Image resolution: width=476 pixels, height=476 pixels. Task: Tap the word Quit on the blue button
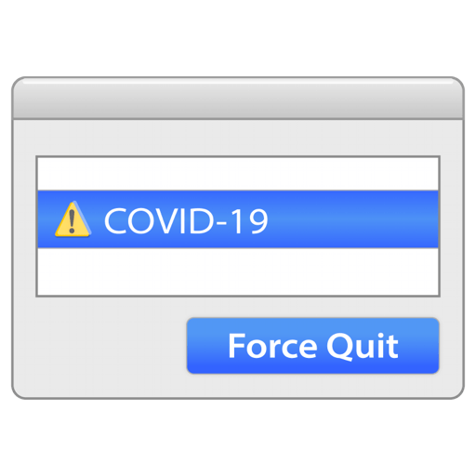[362, 347]
